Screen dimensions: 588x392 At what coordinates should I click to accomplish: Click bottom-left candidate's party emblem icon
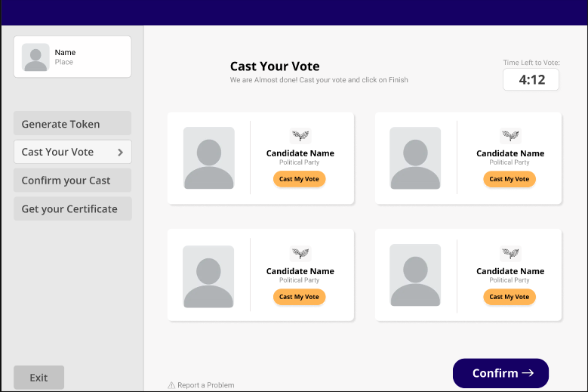[300, 254]
